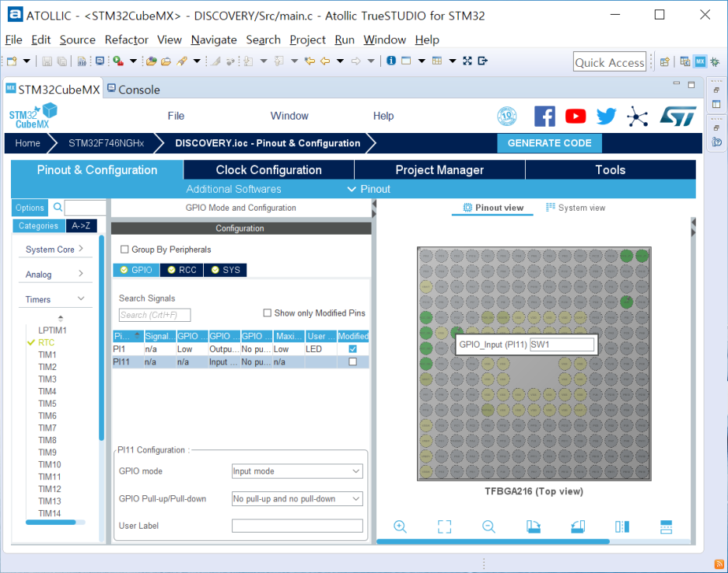Fit the chip view to screen
728x573 pixels.
pyautogui.click(x=444, y=526)
